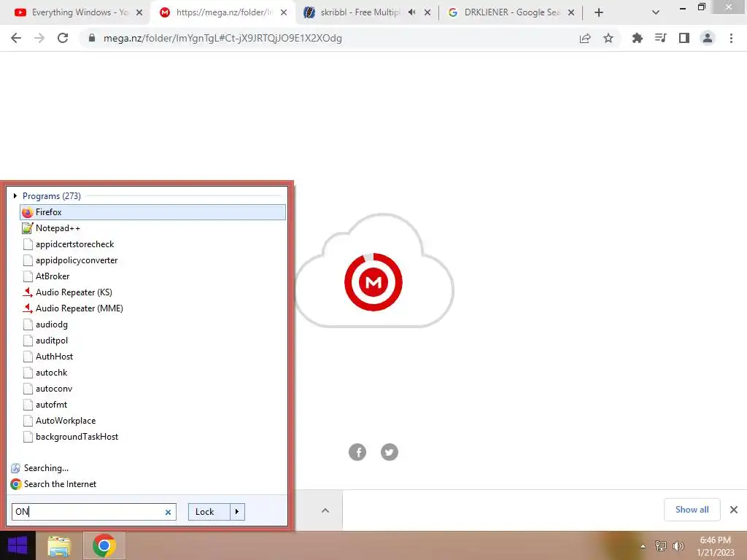Open the Chrome profile avatar

(708, 38)
